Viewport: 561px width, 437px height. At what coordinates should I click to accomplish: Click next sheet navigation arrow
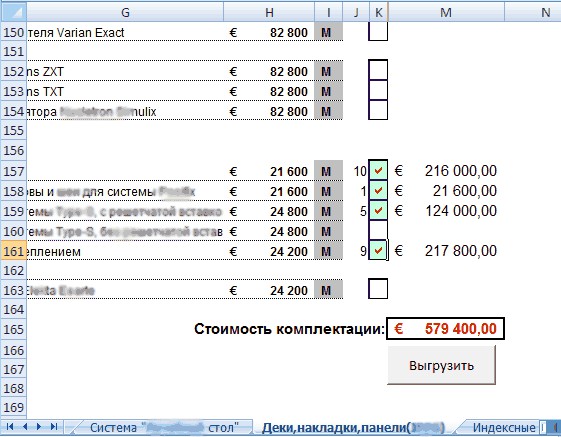(x=39, y=426)
